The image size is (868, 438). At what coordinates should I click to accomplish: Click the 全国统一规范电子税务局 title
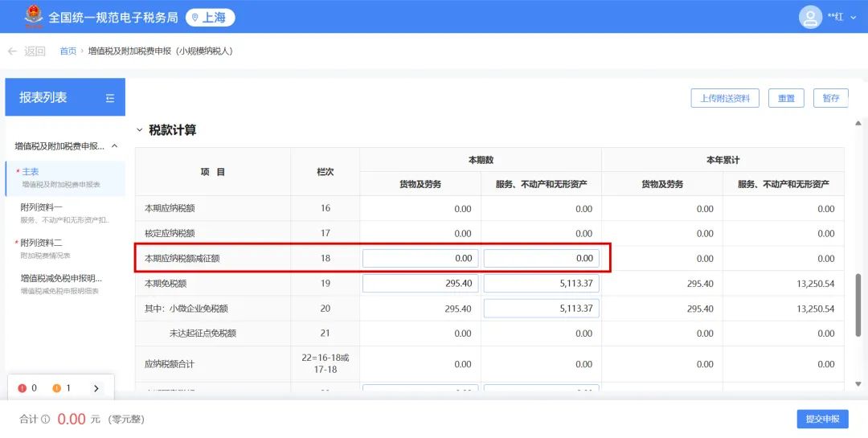point(113,17)
